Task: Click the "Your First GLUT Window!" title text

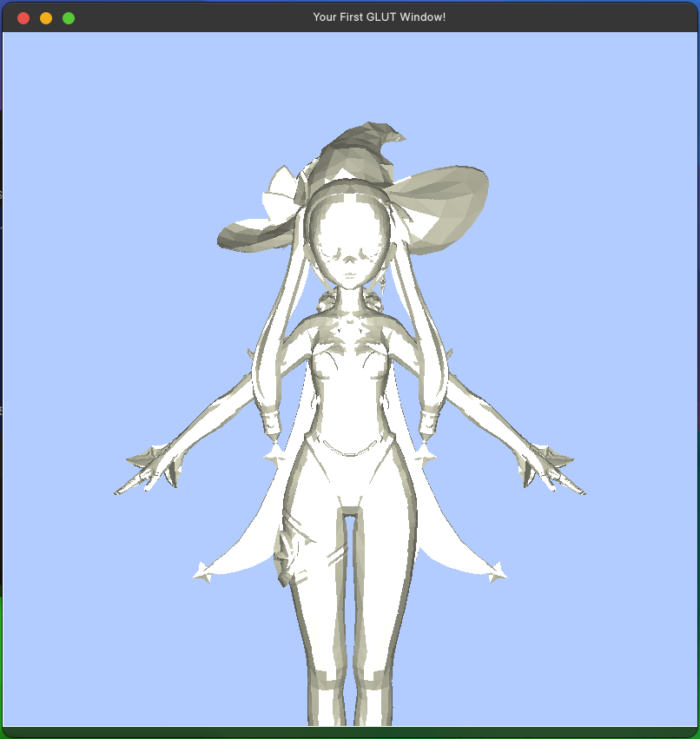Action: coord(379,17)
